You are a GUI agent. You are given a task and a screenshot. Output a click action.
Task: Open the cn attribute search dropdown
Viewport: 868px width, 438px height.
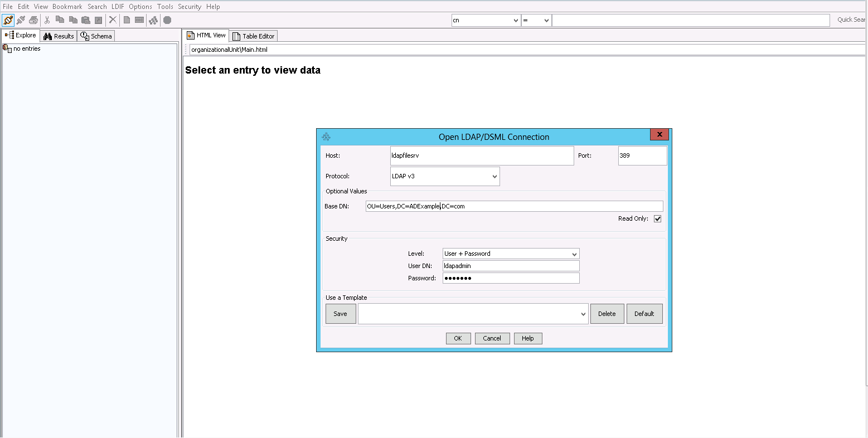coord(486,20)
